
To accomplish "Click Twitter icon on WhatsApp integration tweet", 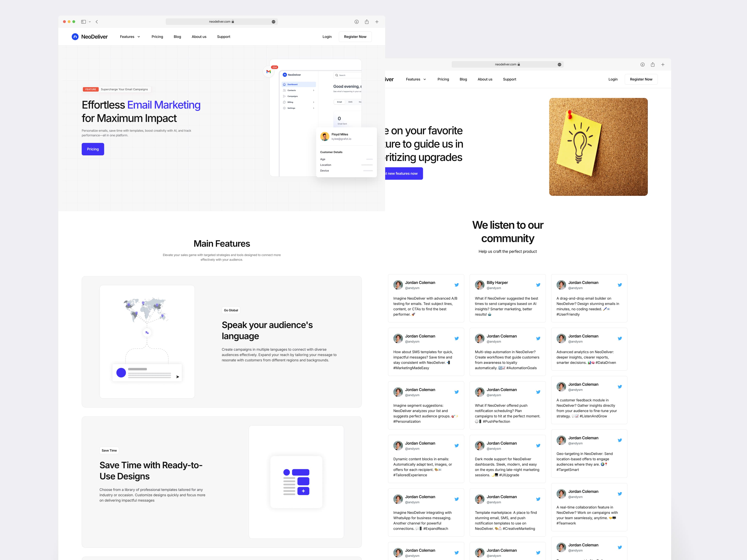I will point(457,499).
